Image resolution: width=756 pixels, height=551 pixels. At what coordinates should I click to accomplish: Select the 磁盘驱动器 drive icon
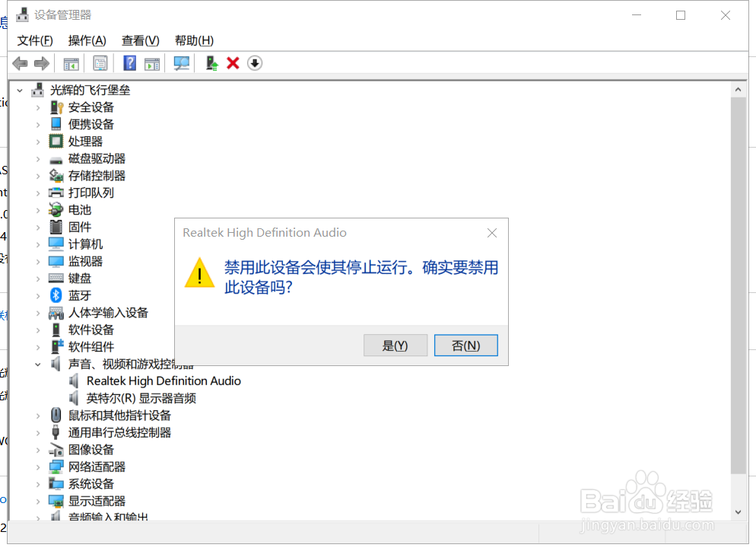56,160
